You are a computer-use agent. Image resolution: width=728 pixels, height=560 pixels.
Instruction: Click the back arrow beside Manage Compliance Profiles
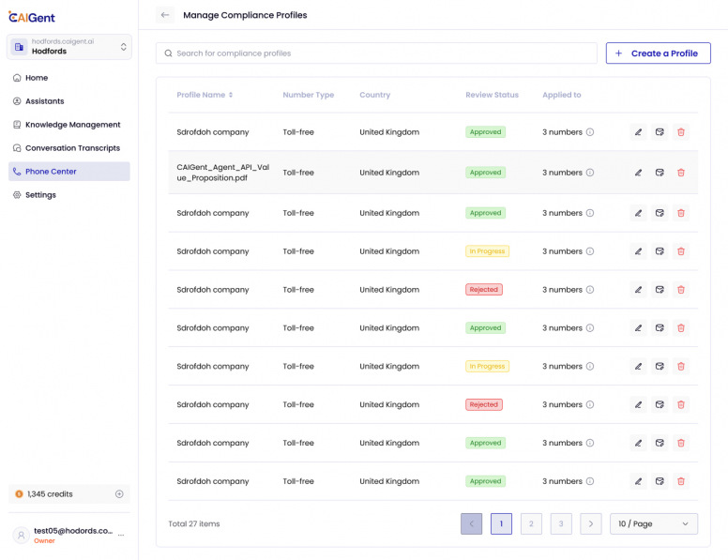[165, 15]
